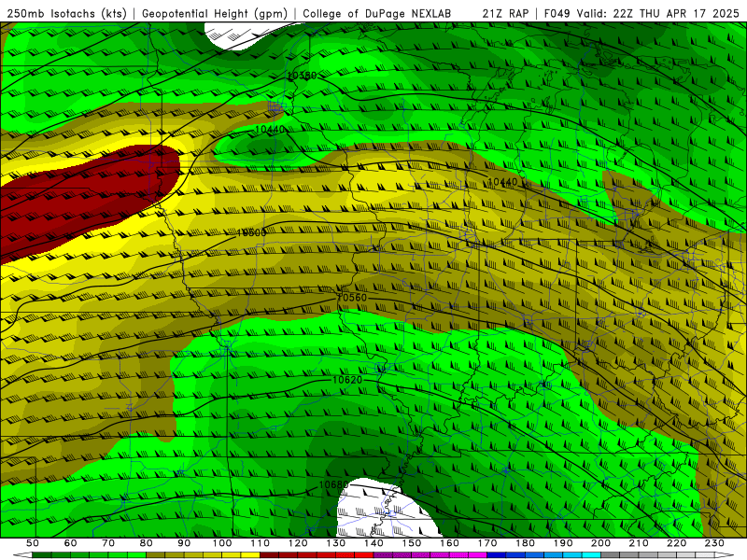The image size is (747, 560).
Task: Click the 230 value on the color scale
Action: (x=714, y=543)
